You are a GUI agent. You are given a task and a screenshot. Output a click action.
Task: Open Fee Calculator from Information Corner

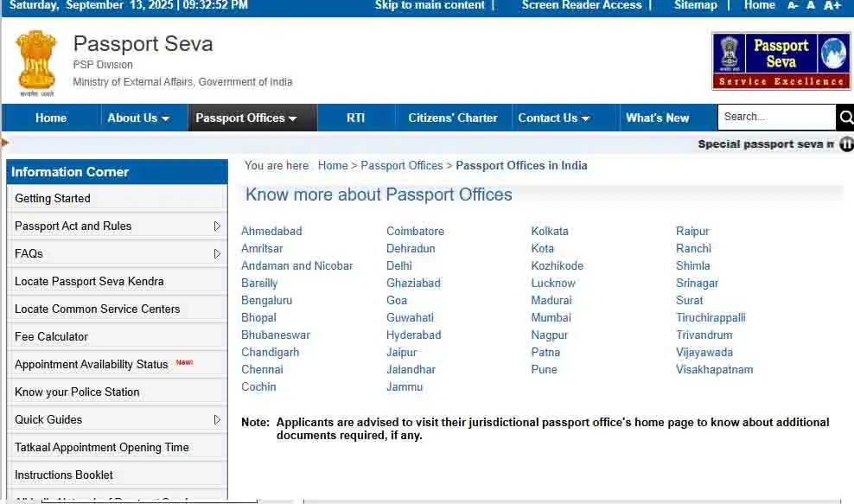[52, 336]
